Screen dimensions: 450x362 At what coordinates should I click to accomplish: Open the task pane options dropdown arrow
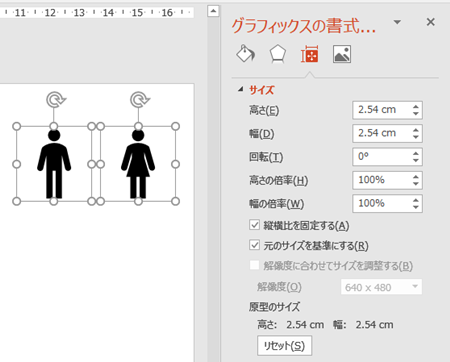(x=397, y=22)
